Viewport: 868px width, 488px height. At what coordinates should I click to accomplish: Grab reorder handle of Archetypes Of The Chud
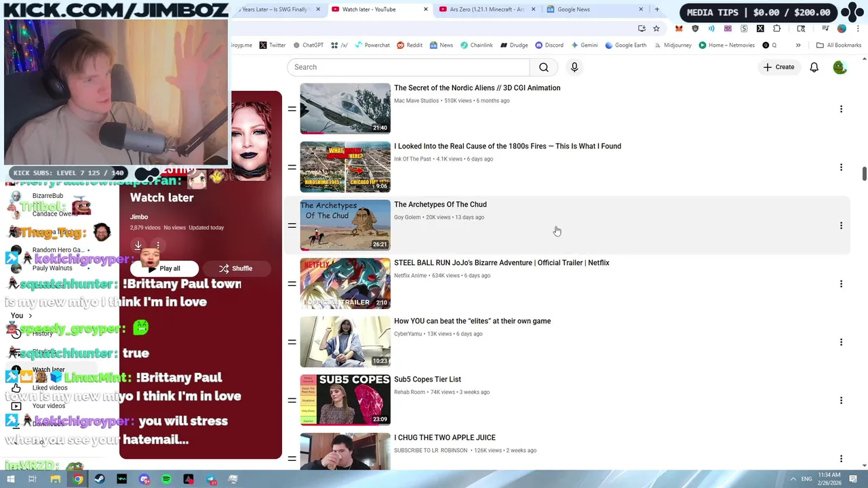click(x=292, y=226)
